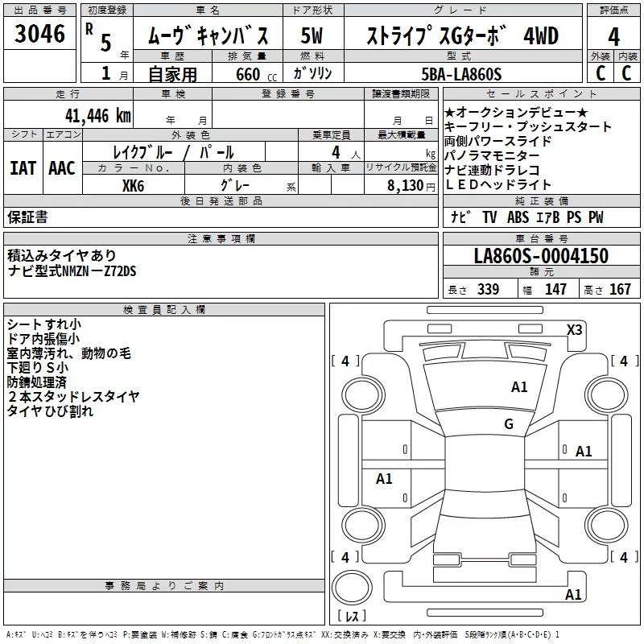Select the G mark on the windshield
644x644 pixels.
click(509, 424)
